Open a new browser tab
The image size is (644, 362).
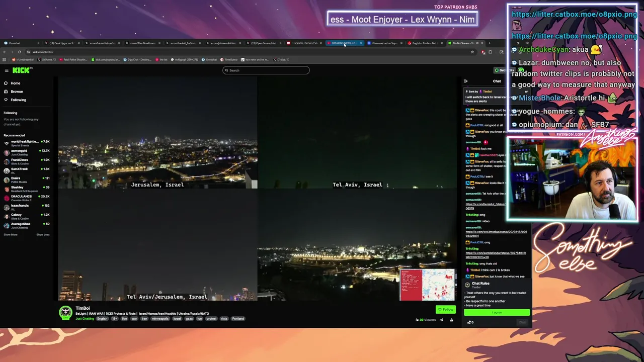tap(490, 43)
